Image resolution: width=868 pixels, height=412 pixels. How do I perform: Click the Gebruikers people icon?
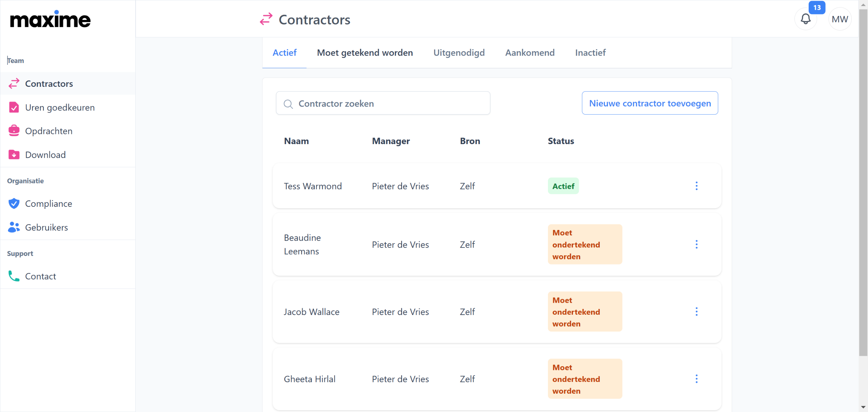(14, 227)
